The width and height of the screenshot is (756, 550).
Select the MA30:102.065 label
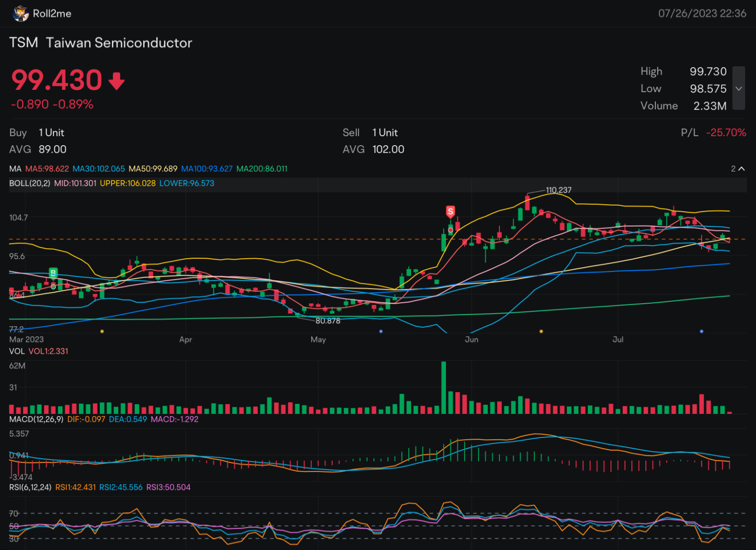[x=99, y=169]
